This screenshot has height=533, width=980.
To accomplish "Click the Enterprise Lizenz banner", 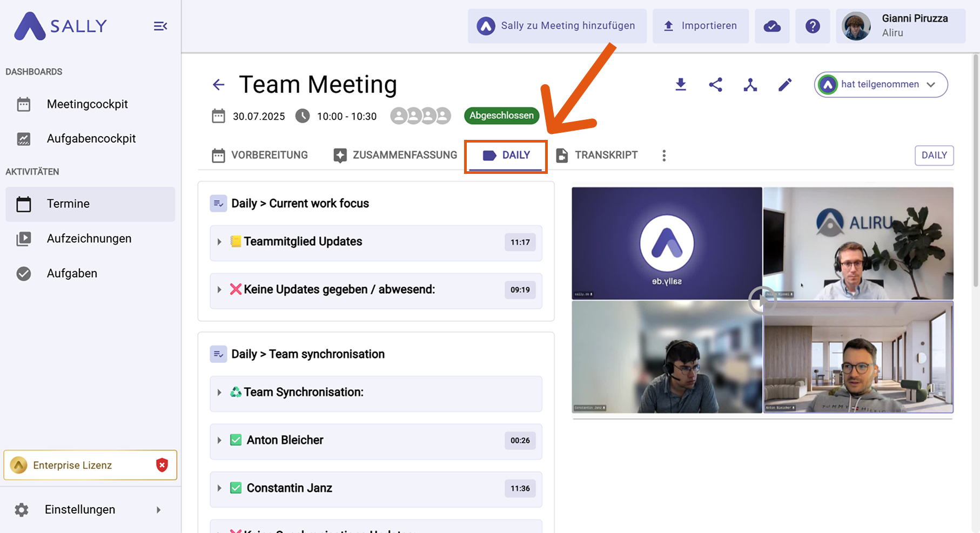I will tap(90, 465).
